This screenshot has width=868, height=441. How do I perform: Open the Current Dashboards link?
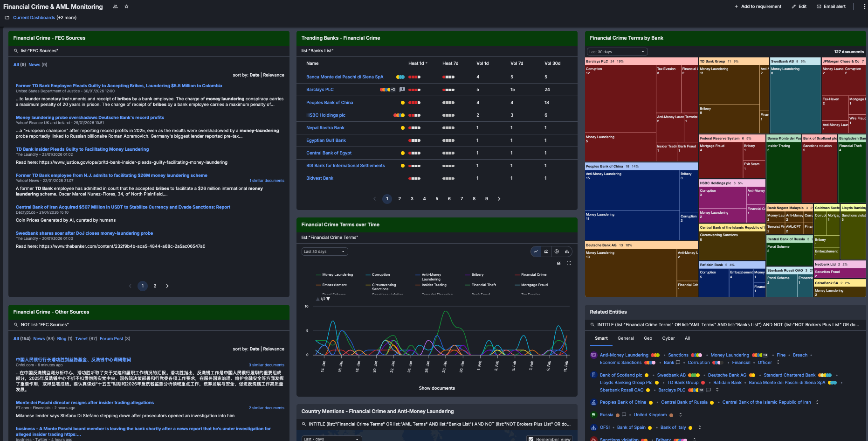click(34, 18)
